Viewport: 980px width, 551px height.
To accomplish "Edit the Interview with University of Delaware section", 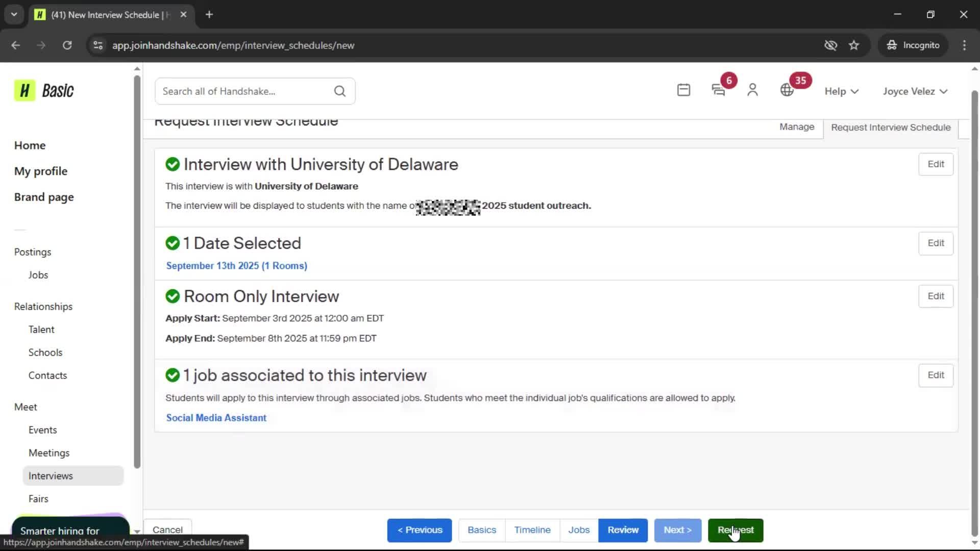I will (936, 164).
